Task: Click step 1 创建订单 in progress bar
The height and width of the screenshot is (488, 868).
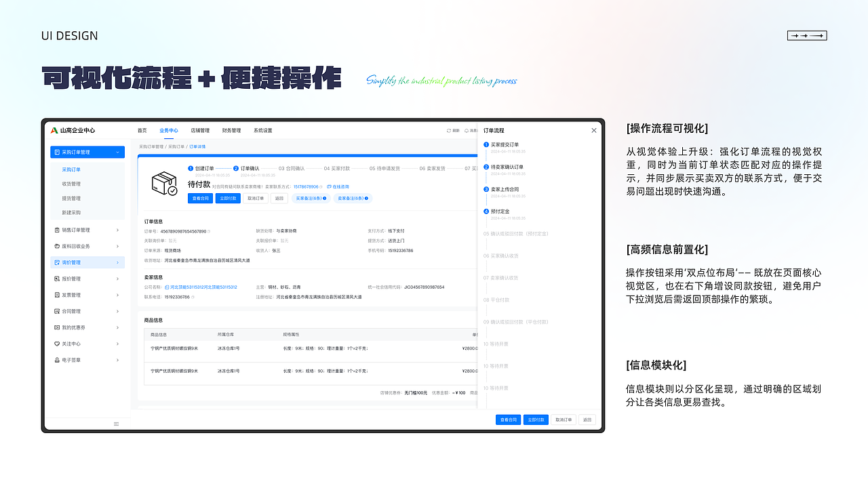Action: tap(201, 168)
